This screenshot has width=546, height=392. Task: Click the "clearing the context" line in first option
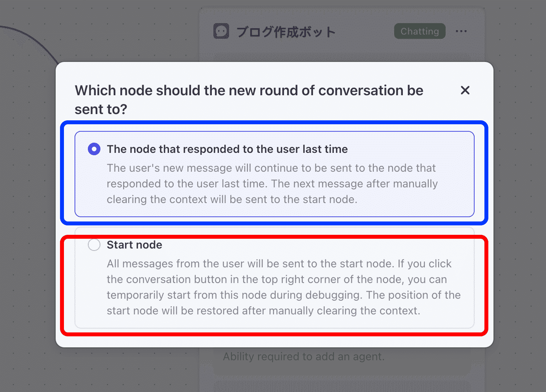tap(231, 200)
